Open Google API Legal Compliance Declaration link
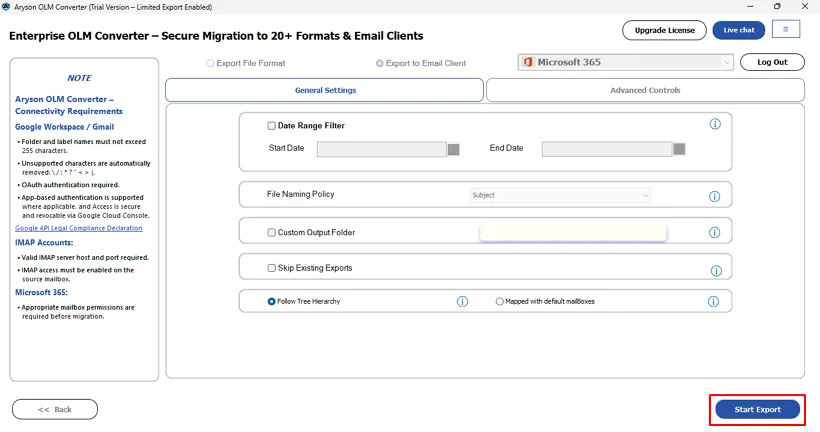 point(78,228)
